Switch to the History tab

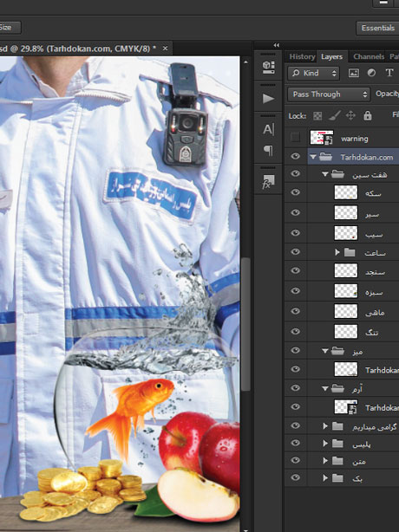(302, 56)
